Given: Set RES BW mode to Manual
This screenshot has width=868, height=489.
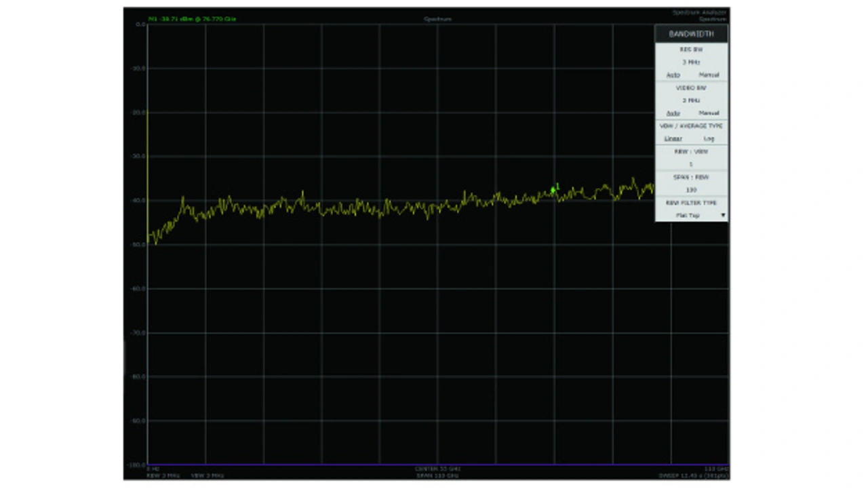Looking at the screenshot, I should (x=709, y=75).
